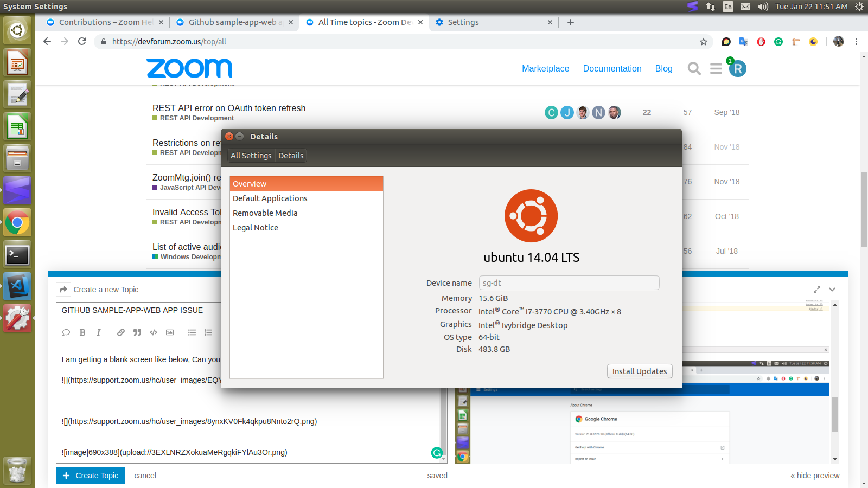Select Overview in the Details sidebar
The image size is (868, 488).
point(307,184)
